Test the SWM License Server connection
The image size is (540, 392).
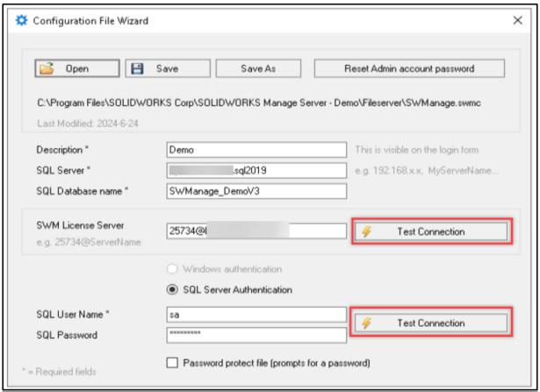click(x=429, y=232)
